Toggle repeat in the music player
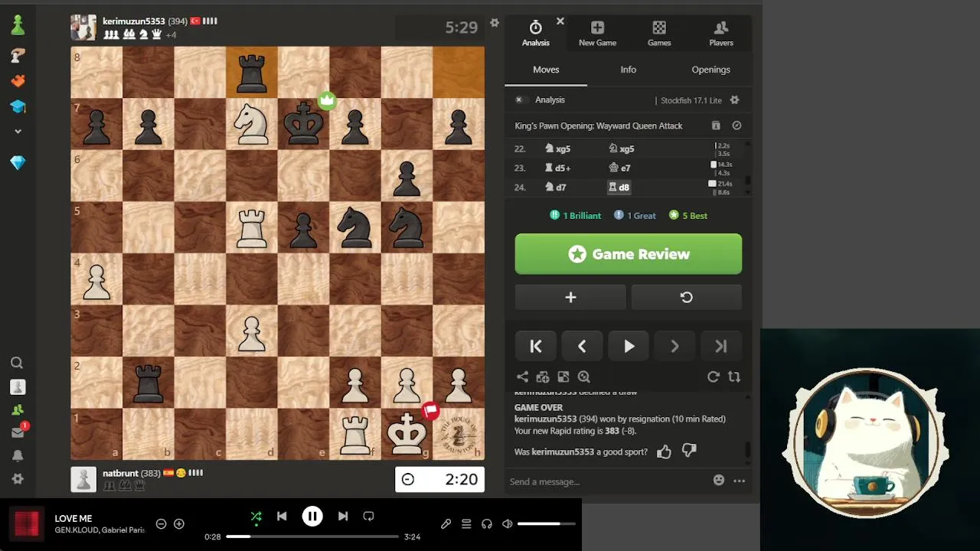Viewport: 980px width, 551px height. 368,517
